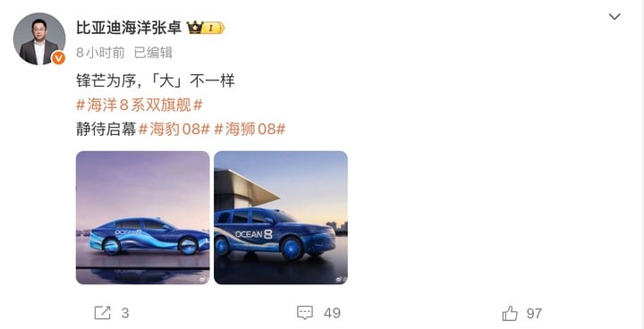This screenshot has width=644, height=329.
Task: Click the 已编辑 edited label
Action: tap(154, 53)
